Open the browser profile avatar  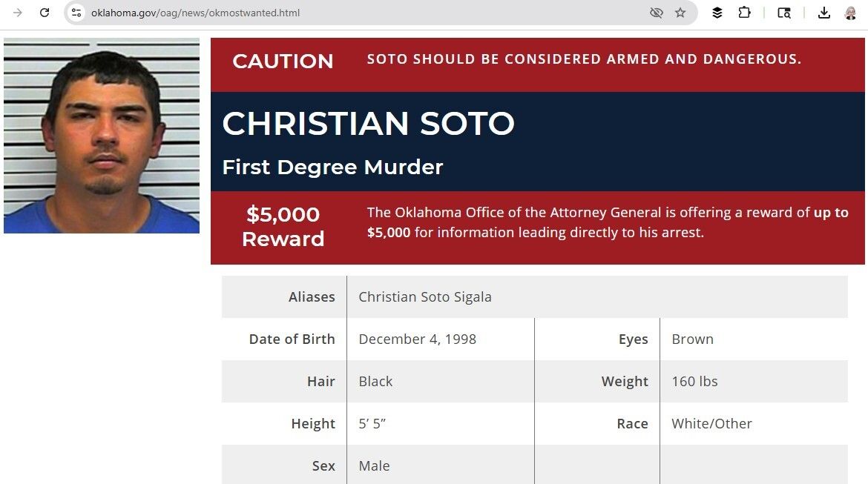(850, 13)
